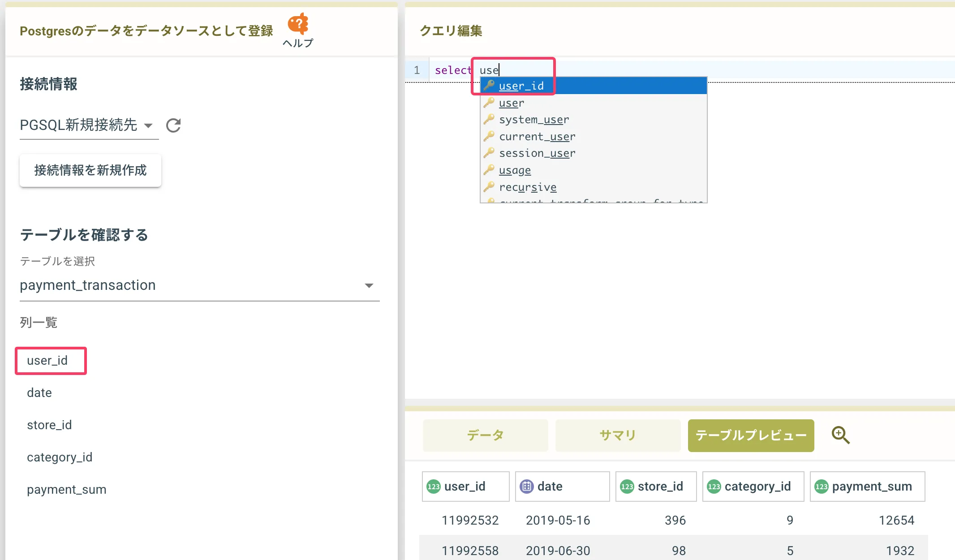Switch to the サマリ tab

pyautogui.click(x=618, y=435)
